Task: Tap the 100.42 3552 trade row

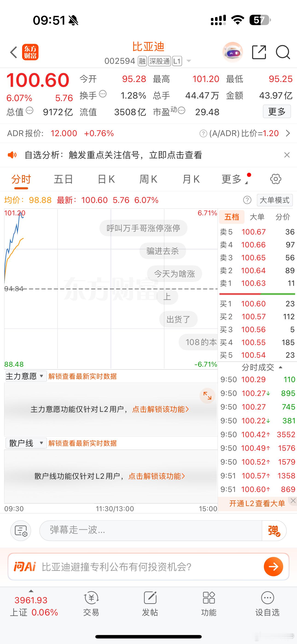Action: (257, 434)
